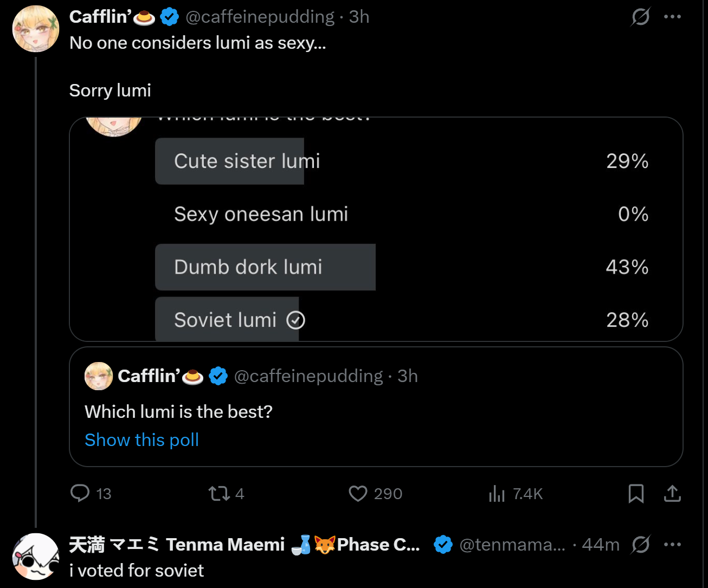Bookmark the Cafflin' tweet

(636, 493)
